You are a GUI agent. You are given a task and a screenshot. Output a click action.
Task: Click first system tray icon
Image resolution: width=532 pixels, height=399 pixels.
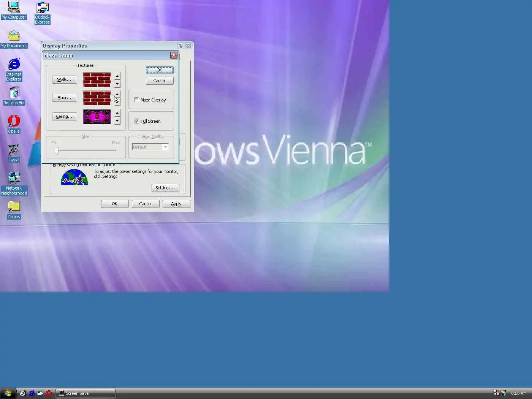tap(496, 393)
